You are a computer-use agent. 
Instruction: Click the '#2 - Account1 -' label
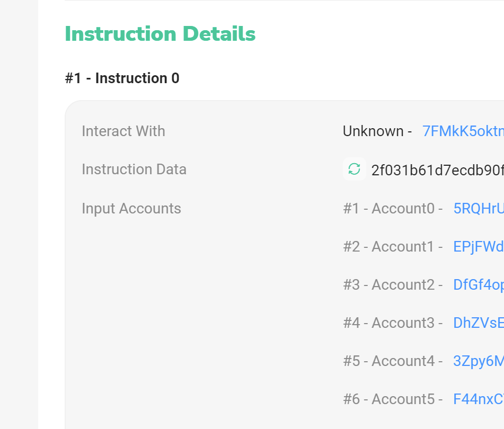click(x=393, y=247)
